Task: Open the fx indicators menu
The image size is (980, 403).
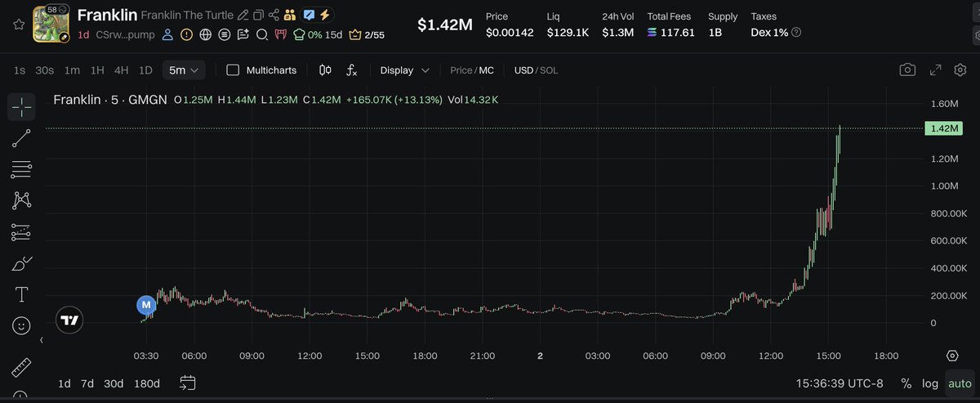Action: 351,70
